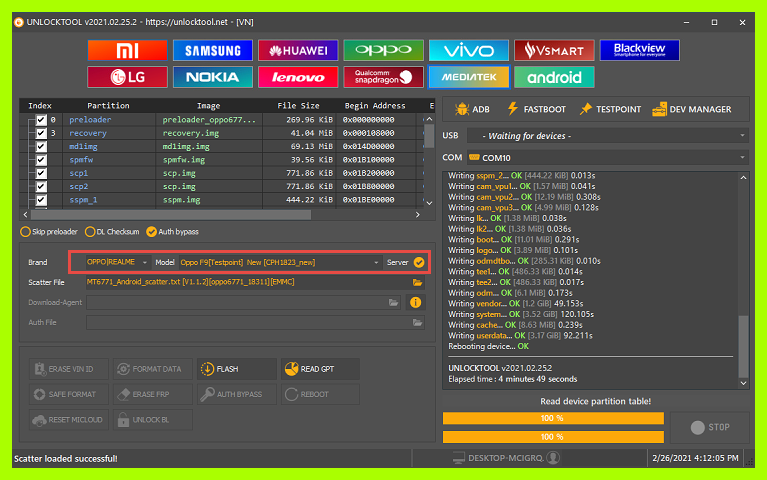
Task: Open the Android brand section
Action: (x=554, y=77)
